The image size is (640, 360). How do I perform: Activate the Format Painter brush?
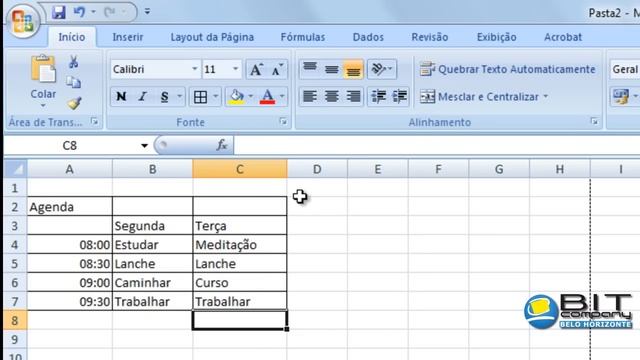tap(74, 103)
